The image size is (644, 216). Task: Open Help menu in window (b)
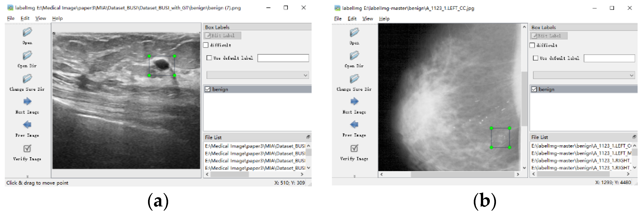pyautogui.click(x=384, y=19)
